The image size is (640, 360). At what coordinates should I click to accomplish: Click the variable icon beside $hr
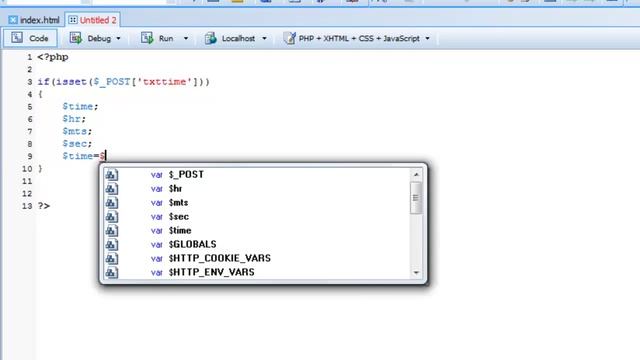(111, 189)
